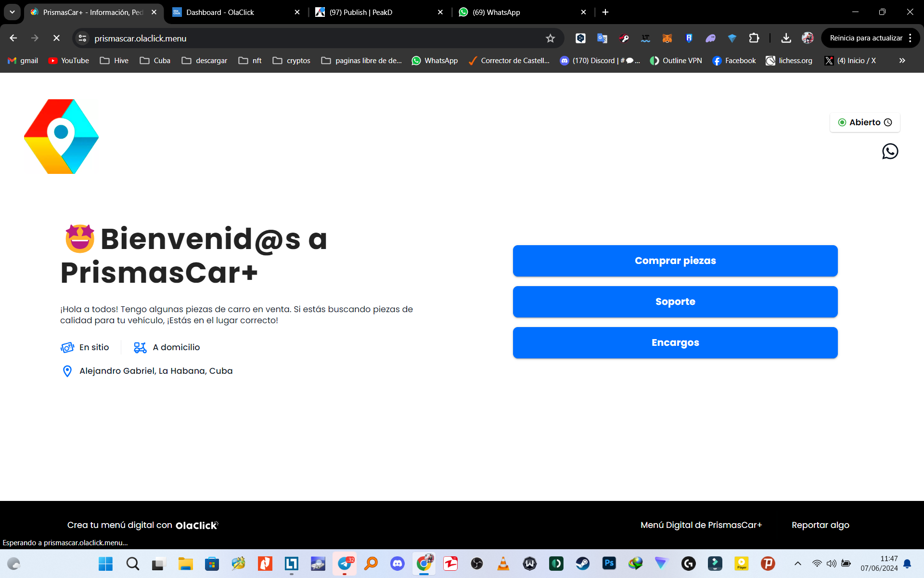Open the Chrome three-dot menu

[910, 38]
